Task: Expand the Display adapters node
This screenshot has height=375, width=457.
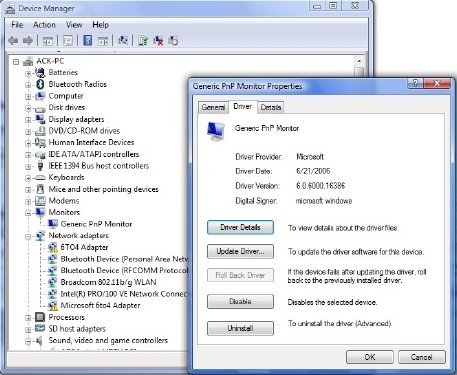Action: tap(28, 120)
